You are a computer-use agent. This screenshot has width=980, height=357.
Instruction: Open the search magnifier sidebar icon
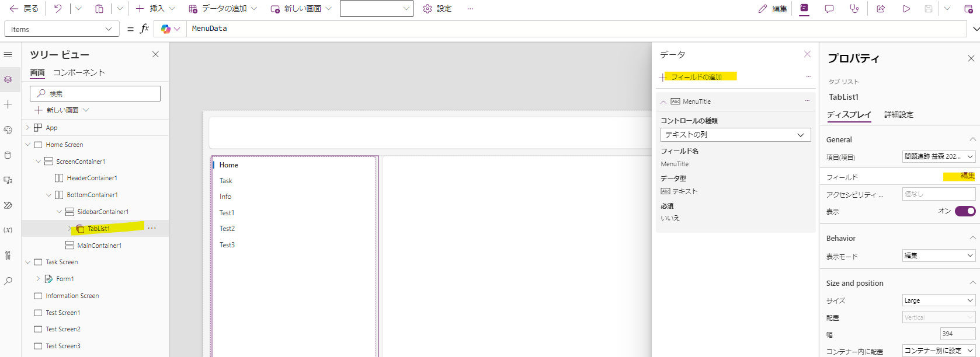coord(8,281)
